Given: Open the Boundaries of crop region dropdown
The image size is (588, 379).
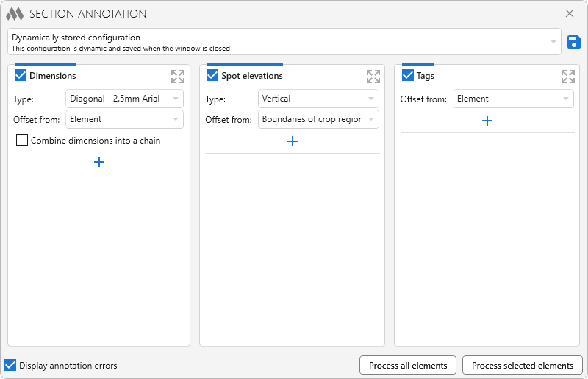Looking at the screenshot, I should tap(318, 119).
